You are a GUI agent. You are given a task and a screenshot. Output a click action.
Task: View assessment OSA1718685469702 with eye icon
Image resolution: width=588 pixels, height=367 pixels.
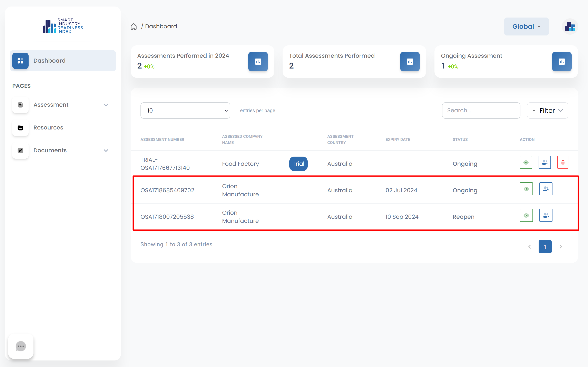(x=526, y=189)
